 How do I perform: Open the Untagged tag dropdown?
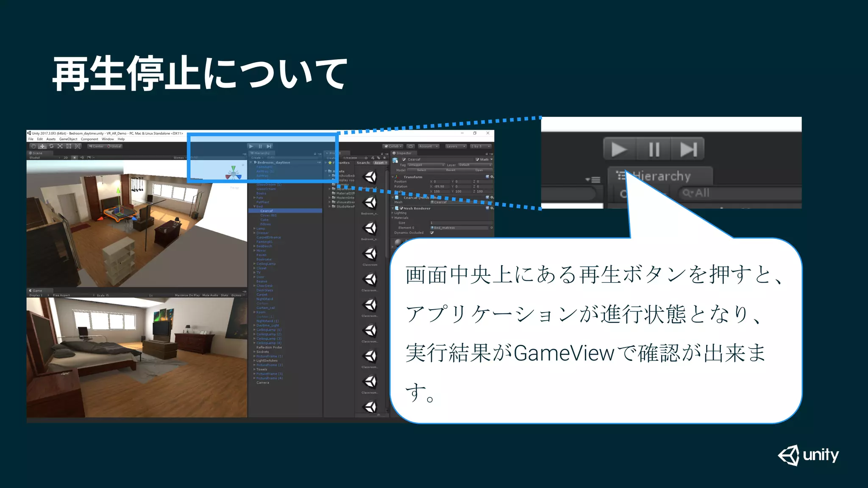426,165
